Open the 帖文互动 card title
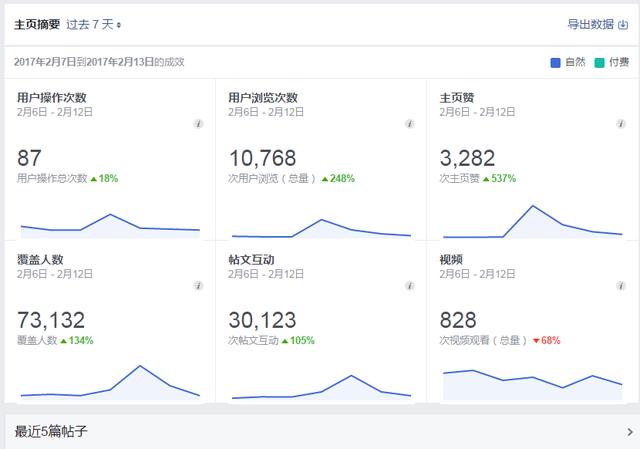This screenshot has height=449, width=640. click(x=251, y=260)
